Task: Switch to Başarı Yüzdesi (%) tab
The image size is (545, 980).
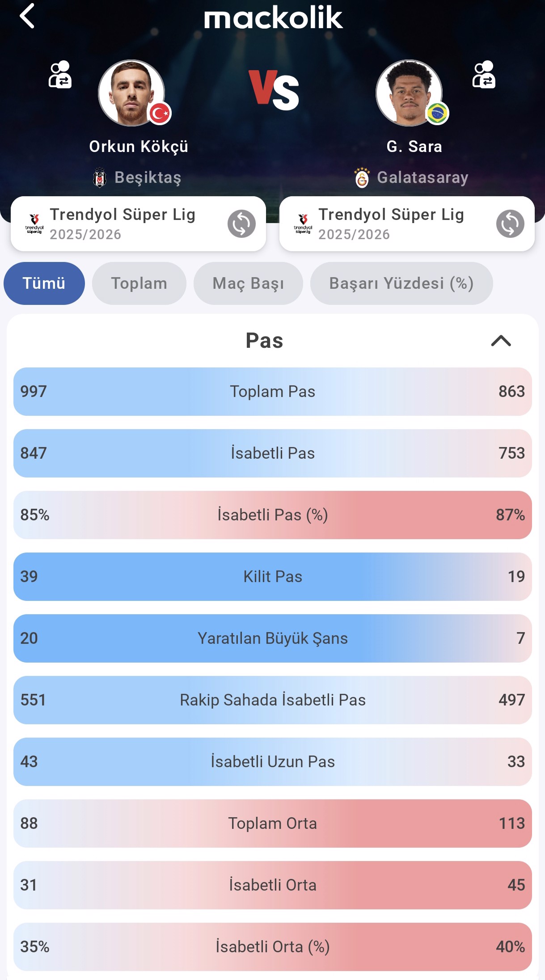Action: coord(401,283)
